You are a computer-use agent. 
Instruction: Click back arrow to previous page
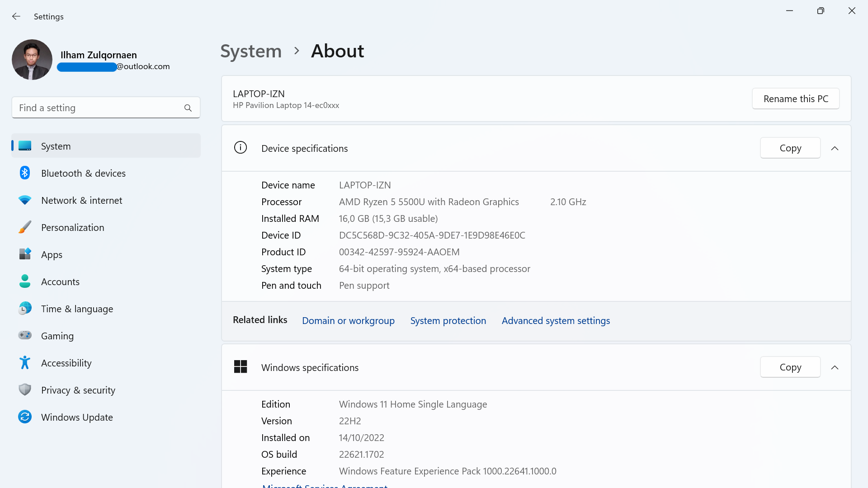point(16,16)
